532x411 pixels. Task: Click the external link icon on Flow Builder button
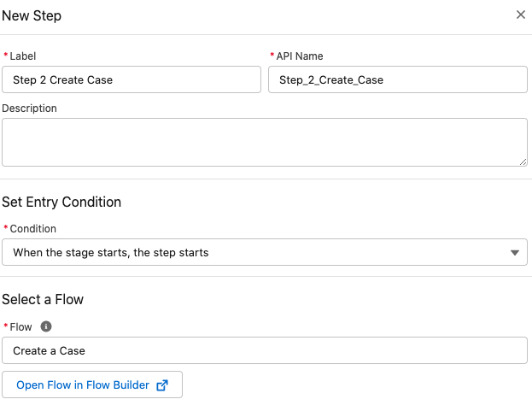click(162, 385)
